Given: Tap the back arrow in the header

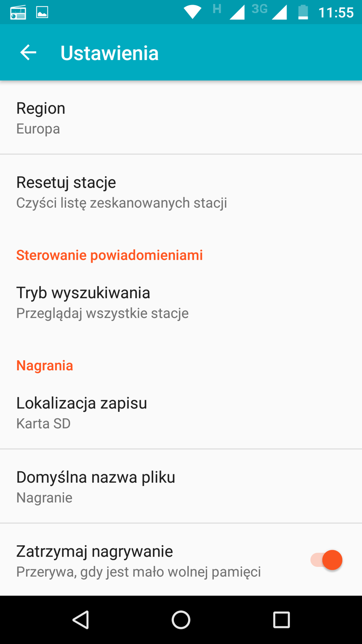Looking at the screenshot, I should [x=28, y=53].
